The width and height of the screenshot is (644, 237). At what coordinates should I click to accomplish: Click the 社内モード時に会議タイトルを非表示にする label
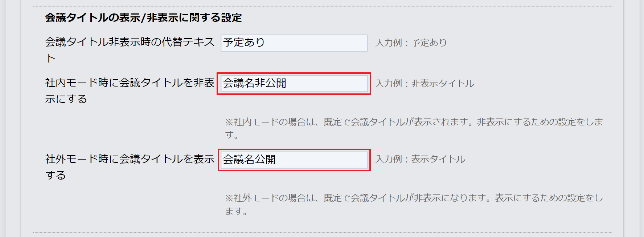130,83
